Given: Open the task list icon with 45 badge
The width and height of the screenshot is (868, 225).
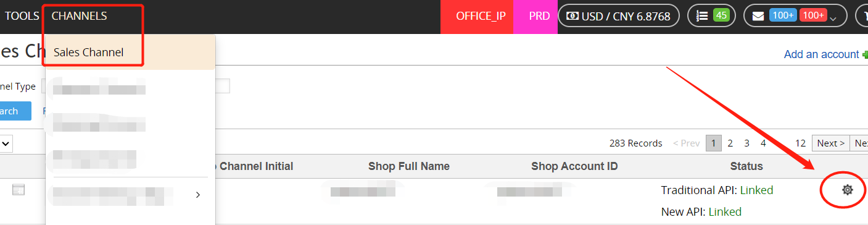Looking at the screenshot, I should coord(701,16).
